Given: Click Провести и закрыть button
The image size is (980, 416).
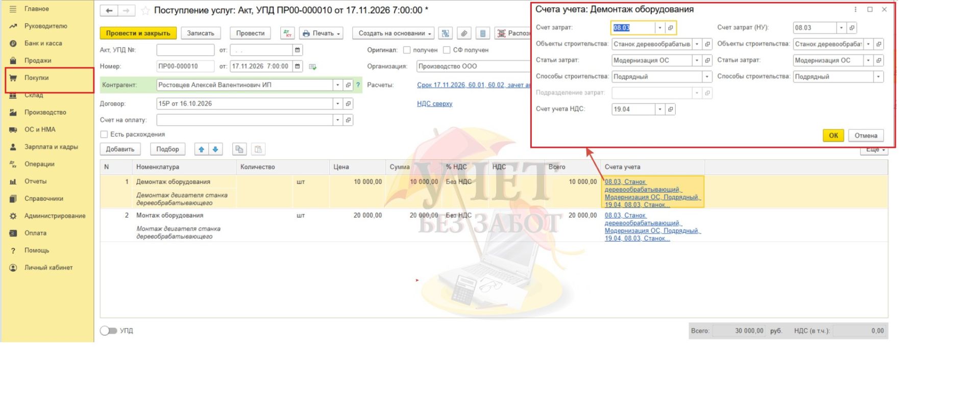Looking at the screenshot, I should pyautogui.click(x=138, y=33).
